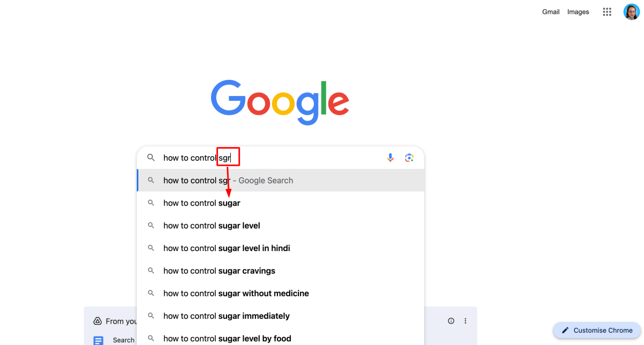
Task: Open Images link
Action: [x=578, y=12]
